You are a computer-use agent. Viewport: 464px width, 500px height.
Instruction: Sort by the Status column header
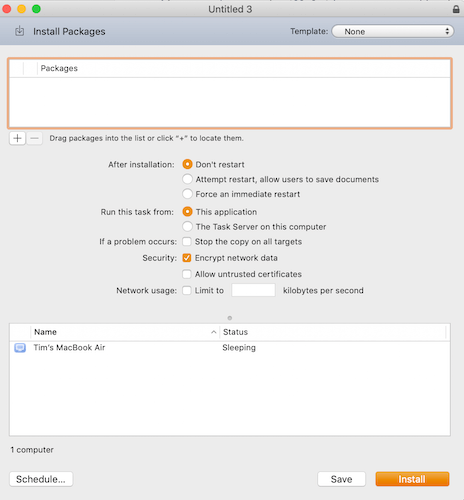(x=333, y=332)
